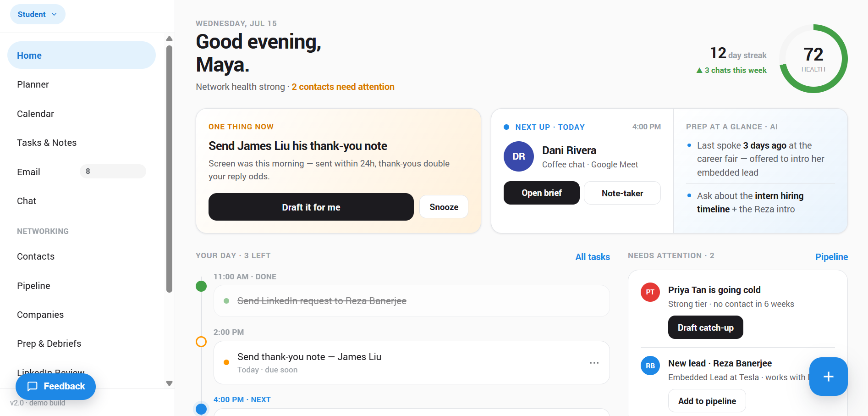
Task: Click New lead · Reza Banerjee heading
Action: (720, 363)
